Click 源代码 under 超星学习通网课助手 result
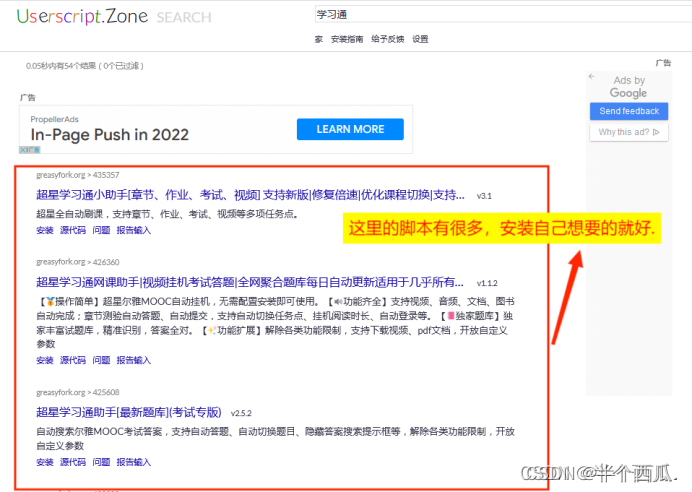 click(73, 361)
